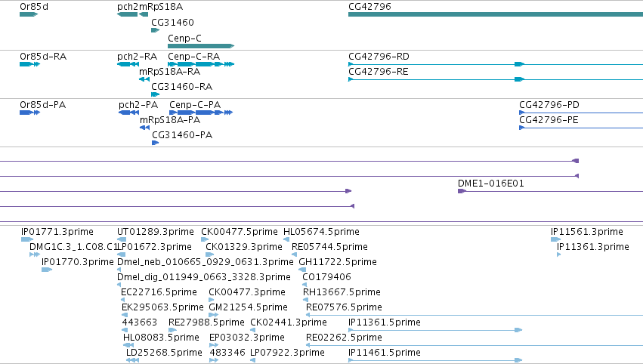This screenshot has height=364, width=643.
Task: Click RE02262.5prime EST label
Action: coord(344,338)
